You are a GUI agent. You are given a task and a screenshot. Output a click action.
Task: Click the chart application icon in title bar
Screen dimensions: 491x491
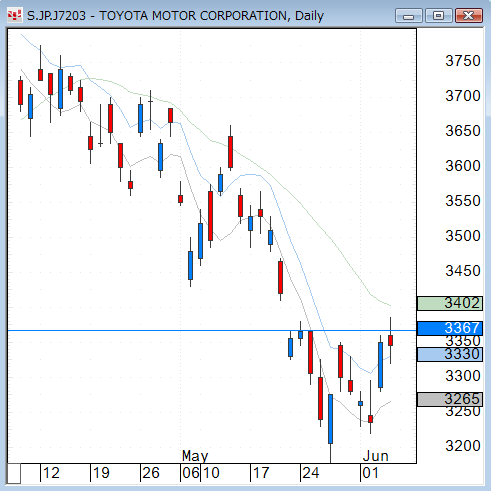[14, 15]
